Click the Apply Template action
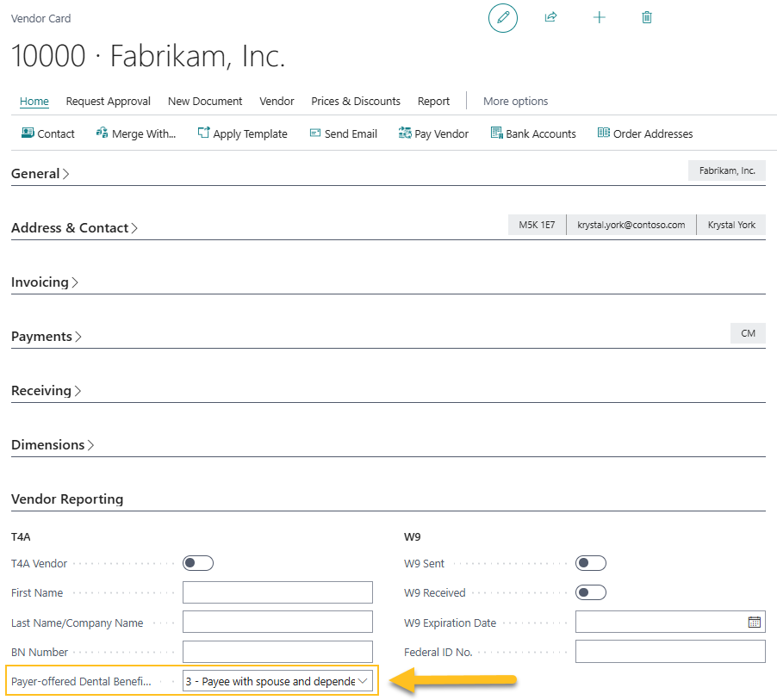Viewport: 777px width, 700px height. pos(243,133)
